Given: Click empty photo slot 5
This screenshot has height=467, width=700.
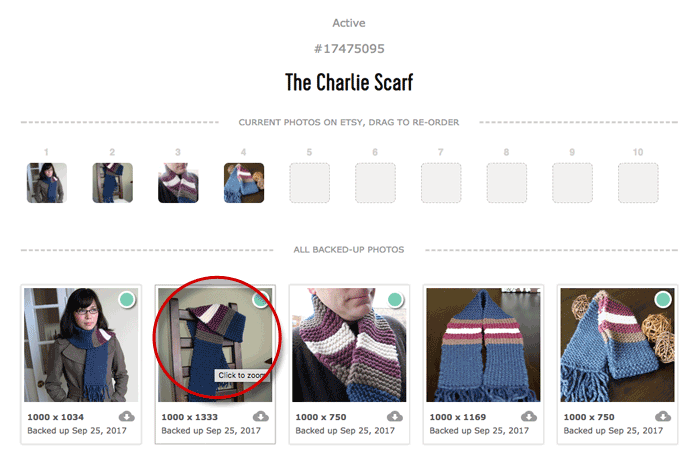Looking at the screenshot, I should pyautogui.click(x=309, y=183).
